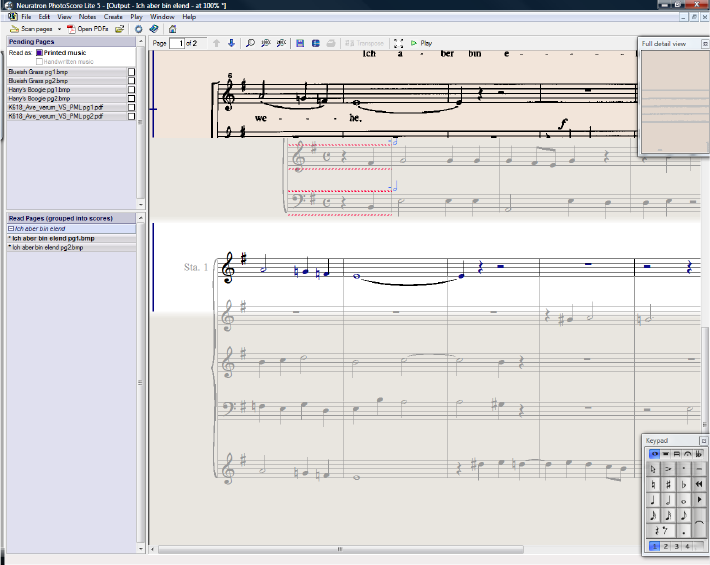
Task: Open the Notes menu
Action: [87, 17]
